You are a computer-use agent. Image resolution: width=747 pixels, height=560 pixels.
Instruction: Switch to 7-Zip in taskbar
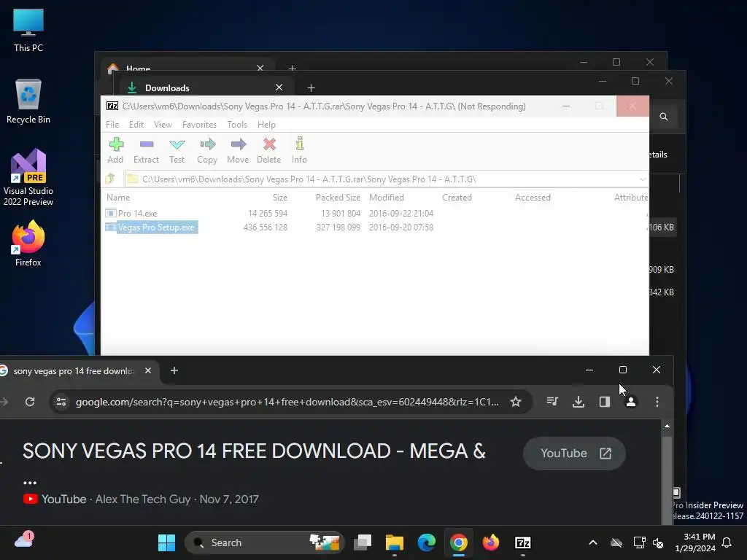click(x=522, y=542)
